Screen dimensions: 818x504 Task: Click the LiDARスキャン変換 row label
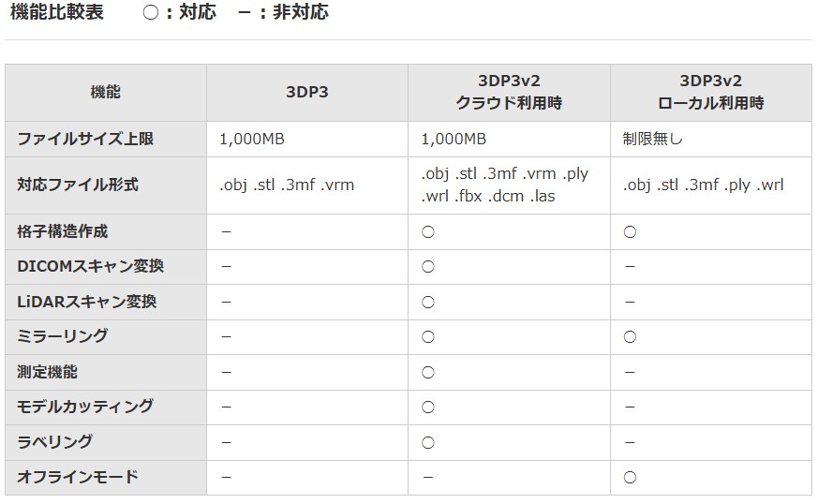tap(86, 302)
